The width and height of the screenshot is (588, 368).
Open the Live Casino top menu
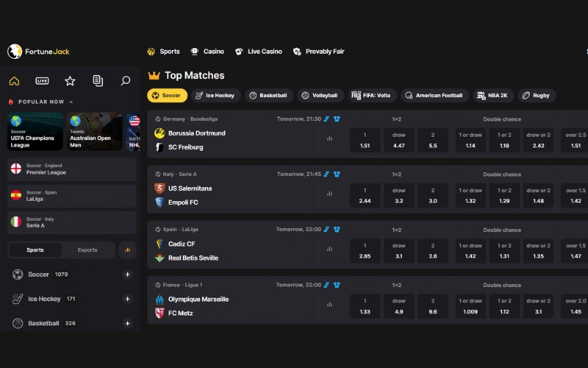point(259,52)
